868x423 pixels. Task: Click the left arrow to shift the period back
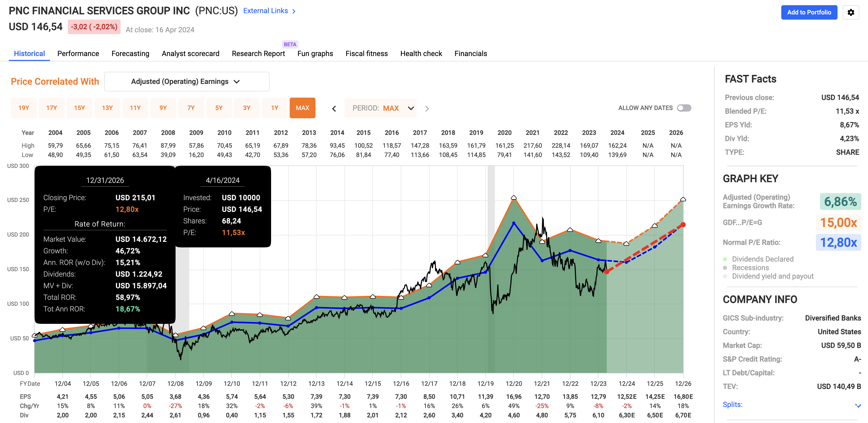pos(334,108)
